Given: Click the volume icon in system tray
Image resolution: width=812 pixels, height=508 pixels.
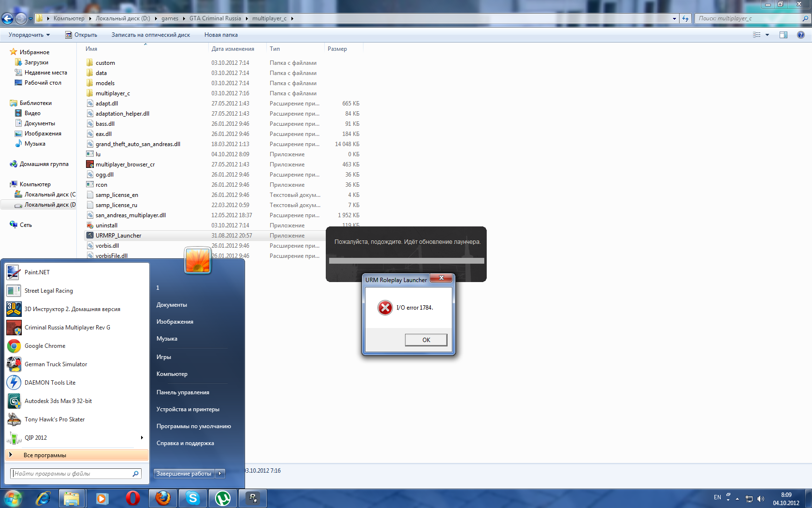Looking at the screenshot, I should tap(761, 498).
